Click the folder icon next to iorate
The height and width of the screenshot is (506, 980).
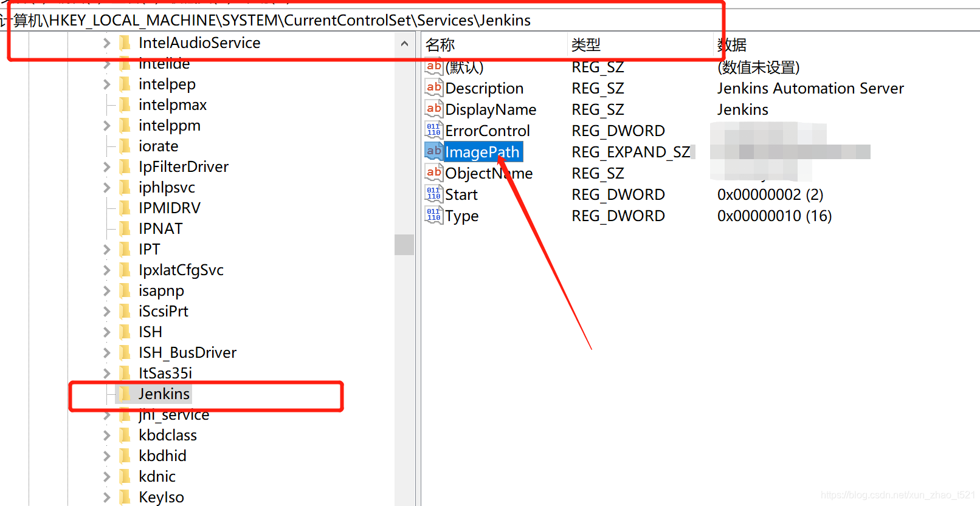(x=125, y=146)
